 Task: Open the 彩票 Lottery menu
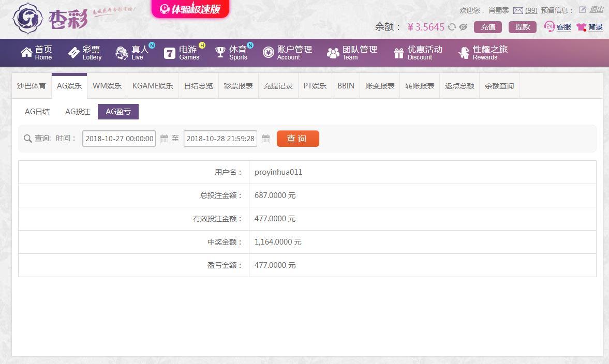[85, 52]
